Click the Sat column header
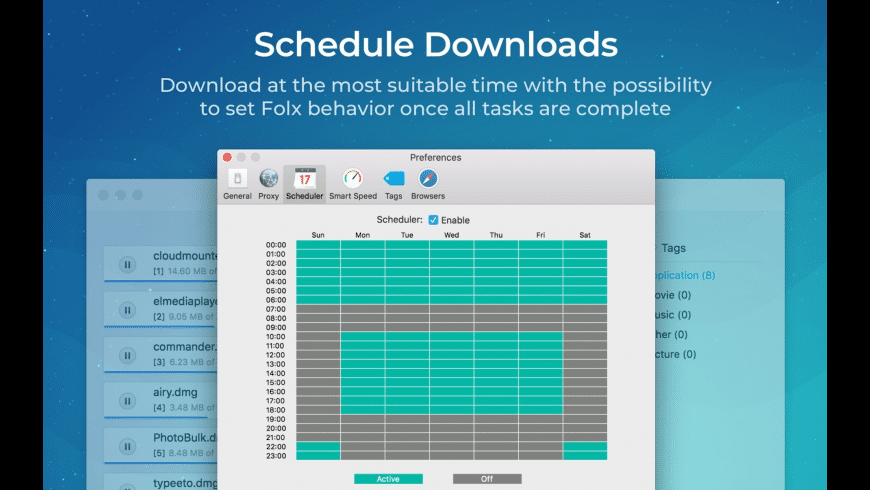Screen dimensions: 870x490 click(x=585, y=235)
